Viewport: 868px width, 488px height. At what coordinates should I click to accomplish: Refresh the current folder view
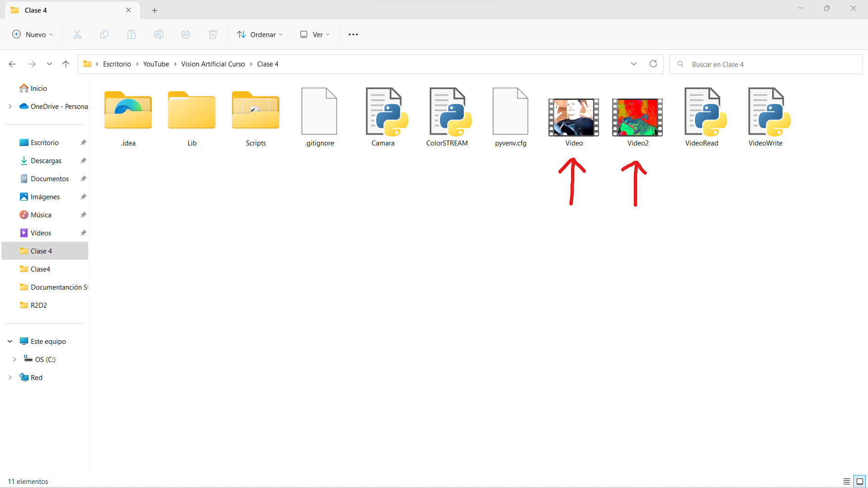653,64
